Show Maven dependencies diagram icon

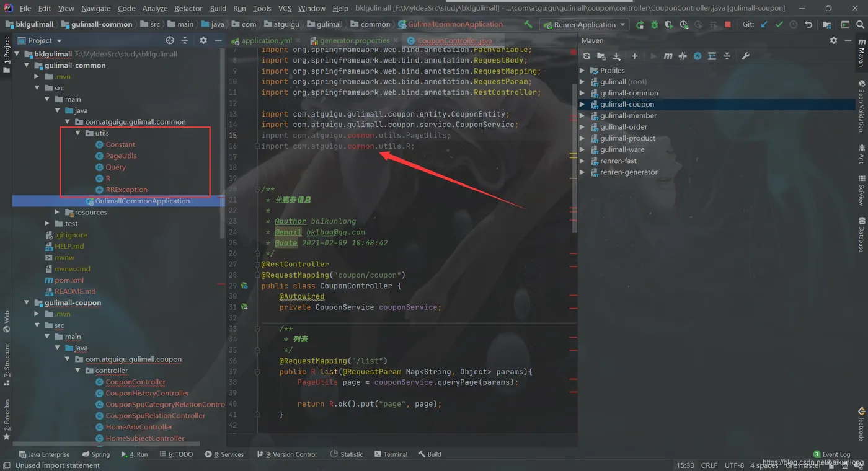pyautogui.click(x=712, y=56)
